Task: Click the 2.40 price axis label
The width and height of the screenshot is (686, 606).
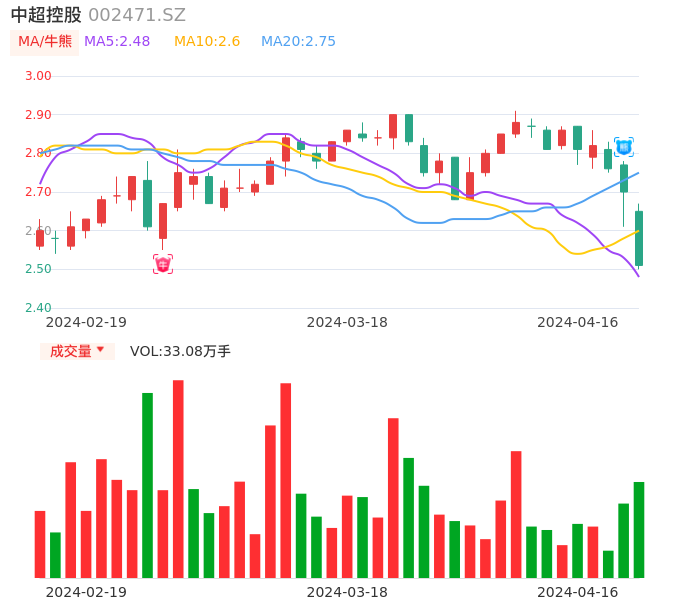Action: (x=38, y=308)
